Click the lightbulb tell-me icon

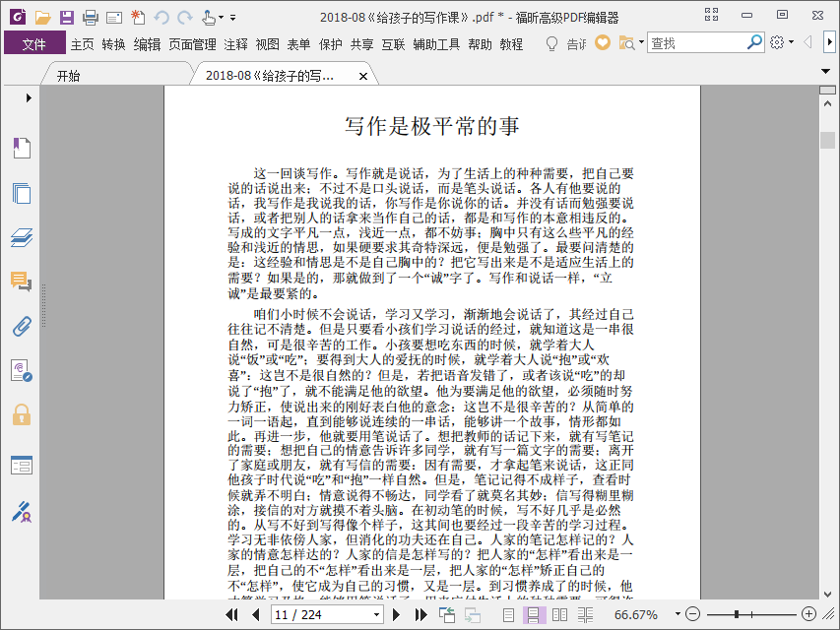pos(551,43)
